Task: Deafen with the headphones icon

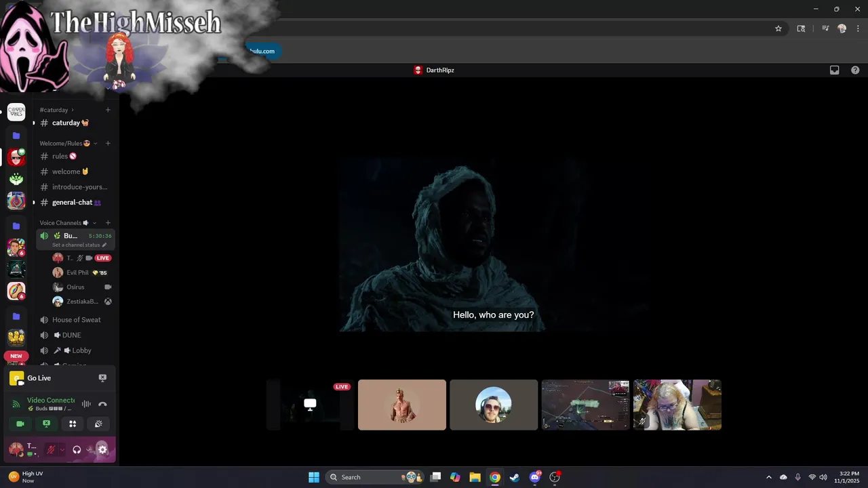Action: 77,449
